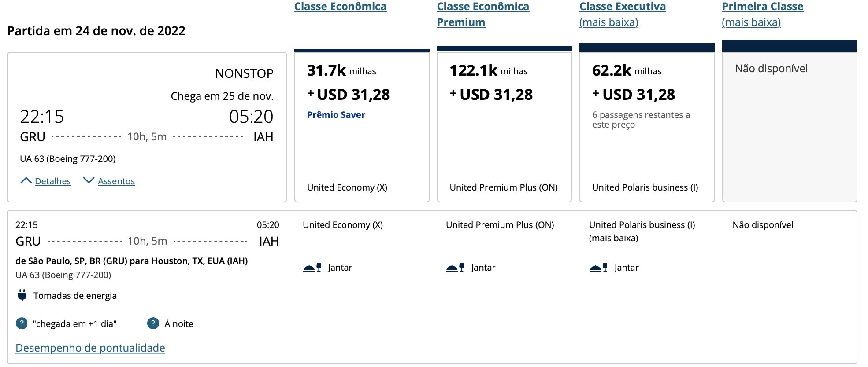Click the dinner meal icon under United Polaris business
Screen dimensions: 868x367
[x=598, y=268]
